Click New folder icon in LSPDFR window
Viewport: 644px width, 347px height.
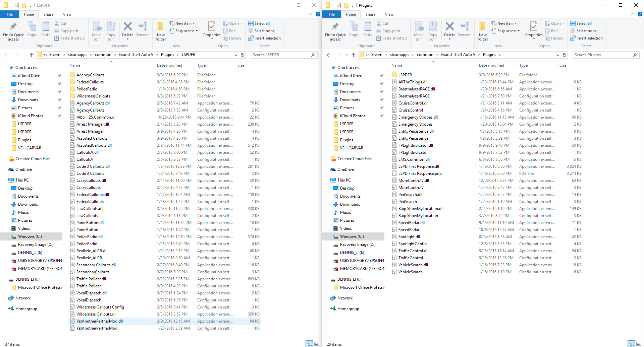[x=161, y=27]
